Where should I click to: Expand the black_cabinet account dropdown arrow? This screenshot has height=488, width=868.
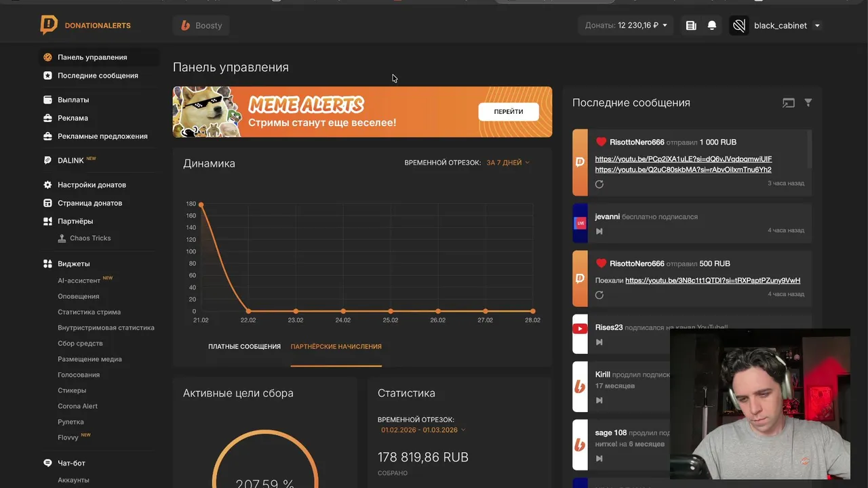[x=817, y=26]
